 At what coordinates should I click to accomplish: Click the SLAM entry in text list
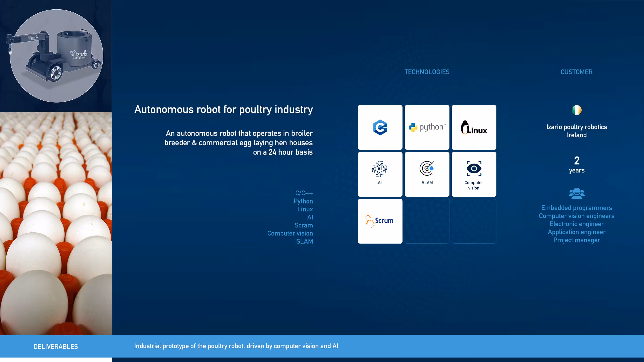[304, 241]
